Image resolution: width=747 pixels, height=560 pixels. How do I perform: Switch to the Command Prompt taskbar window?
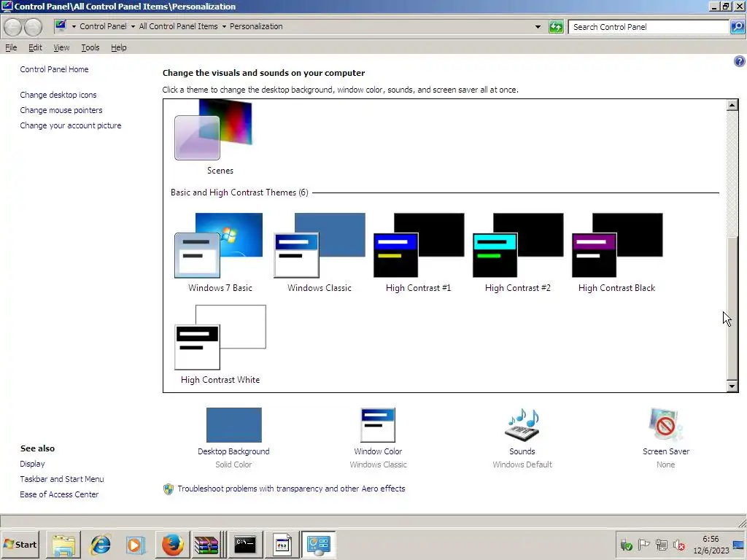coord(246,545)
